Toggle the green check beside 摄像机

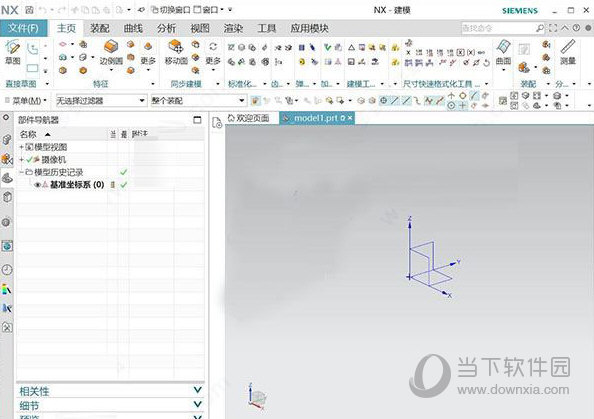pos(29,159)
